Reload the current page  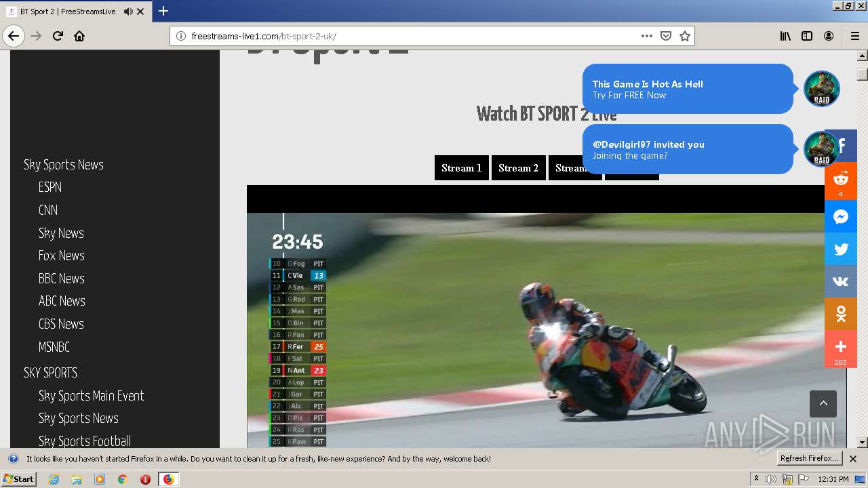(58, 36)
